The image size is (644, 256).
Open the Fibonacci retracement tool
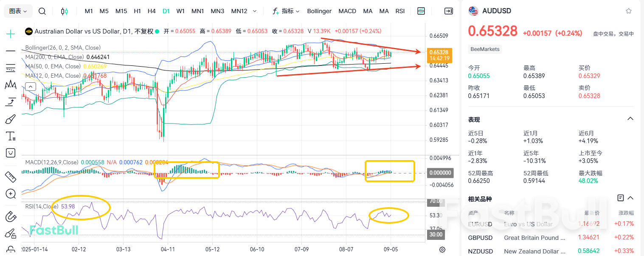click(10, 68)
